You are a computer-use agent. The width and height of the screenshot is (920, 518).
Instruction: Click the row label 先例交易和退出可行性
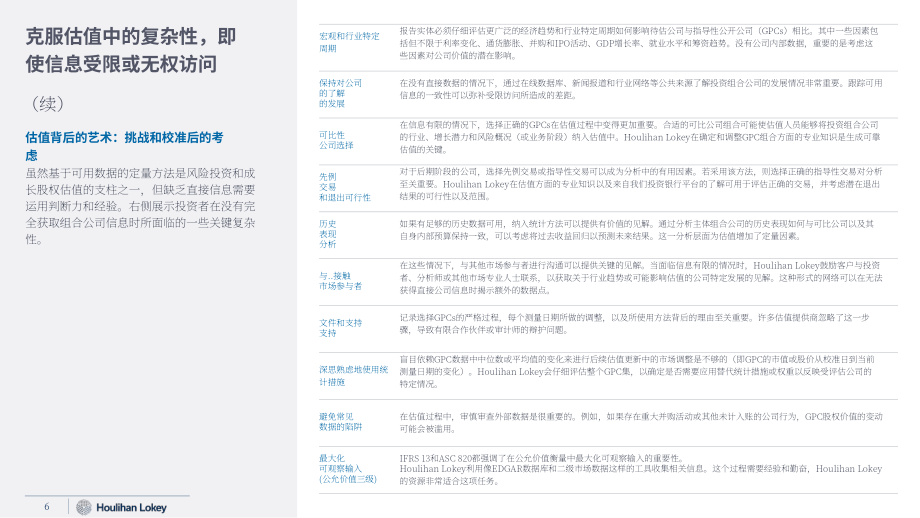click(345, 187)
